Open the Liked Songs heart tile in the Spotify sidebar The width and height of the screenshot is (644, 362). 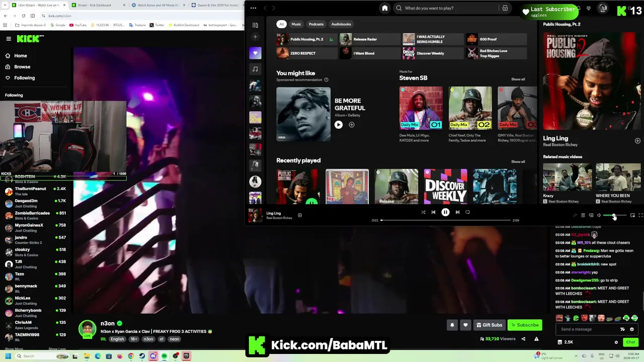255,53
